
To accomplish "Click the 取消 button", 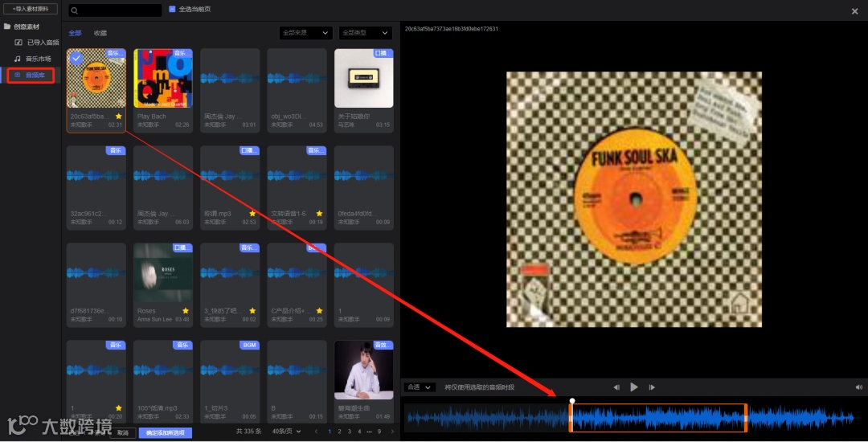I will [x=123, y=432].
